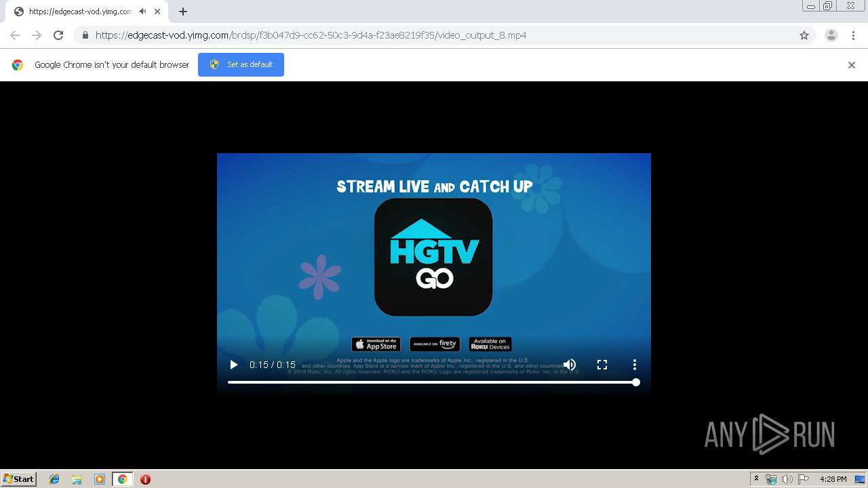
Task: Open Windows Explorer folder icon
Action: click(x=77, y=479)
